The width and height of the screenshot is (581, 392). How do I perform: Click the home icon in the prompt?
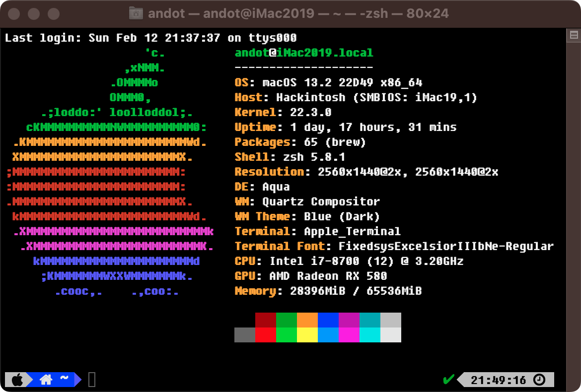point(46,380)
